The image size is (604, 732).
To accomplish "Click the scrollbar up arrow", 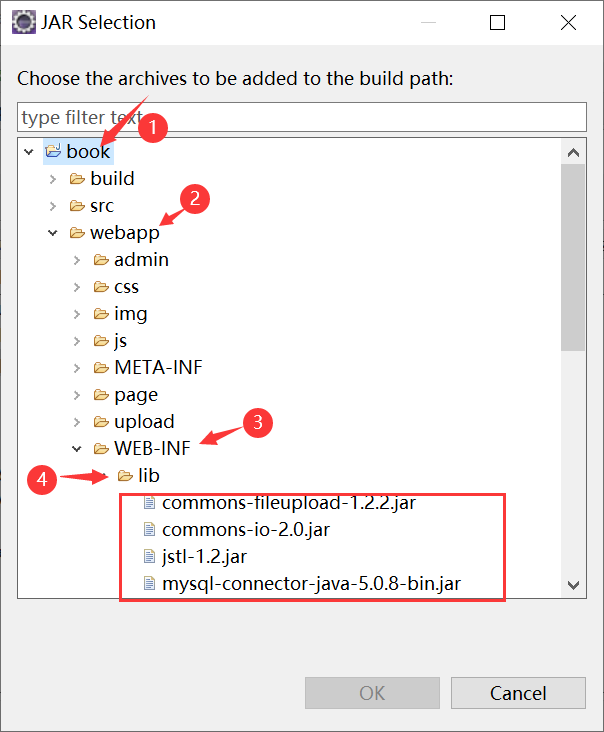I will (x=573, y=153).
